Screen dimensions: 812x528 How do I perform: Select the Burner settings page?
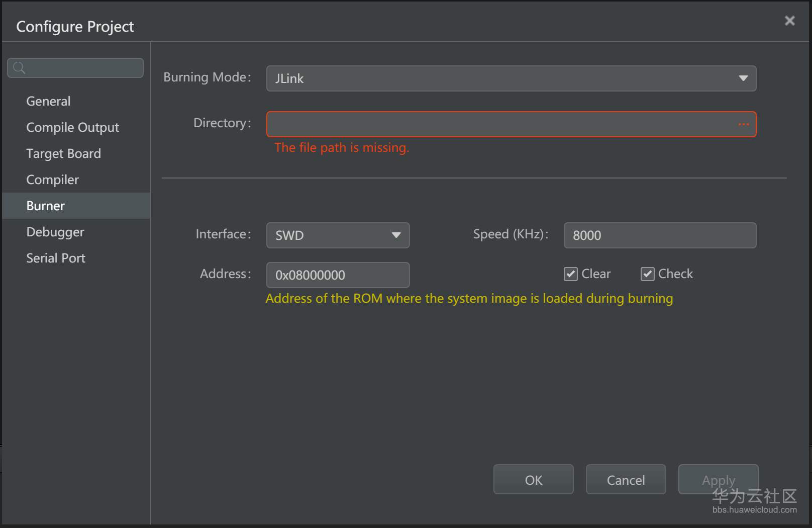pyautogui.click(x=45, y=206)
